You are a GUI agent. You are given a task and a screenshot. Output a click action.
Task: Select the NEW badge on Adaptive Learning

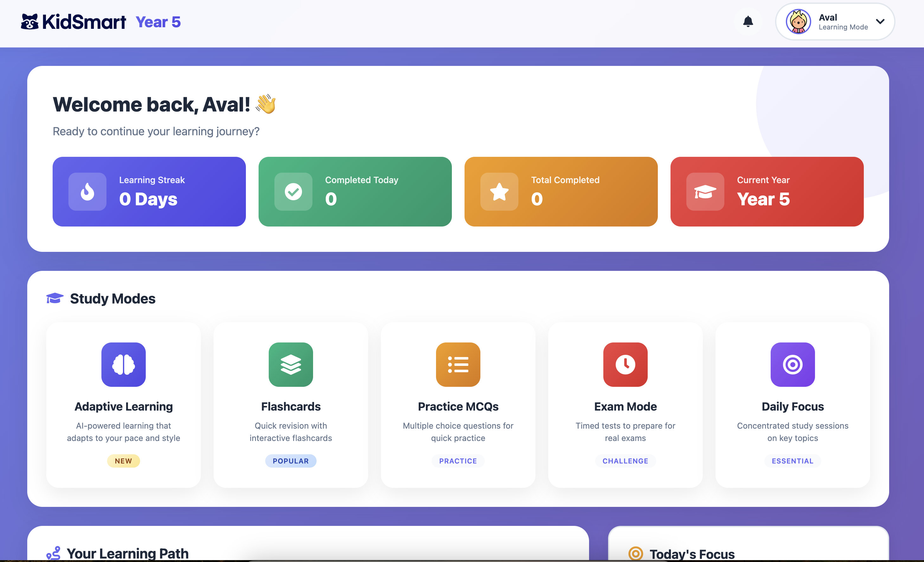(123, 461)
